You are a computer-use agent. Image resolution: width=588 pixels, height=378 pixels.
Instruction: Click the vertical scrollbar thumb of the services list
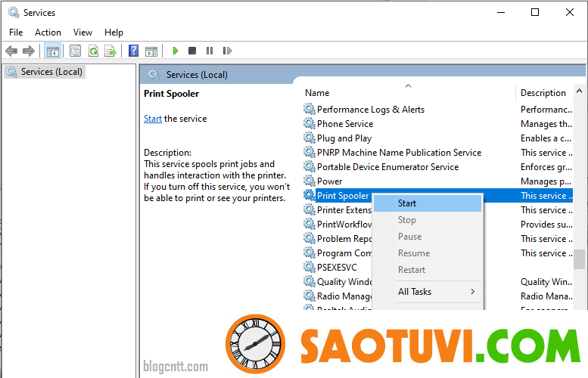click(x=579, y=259)
